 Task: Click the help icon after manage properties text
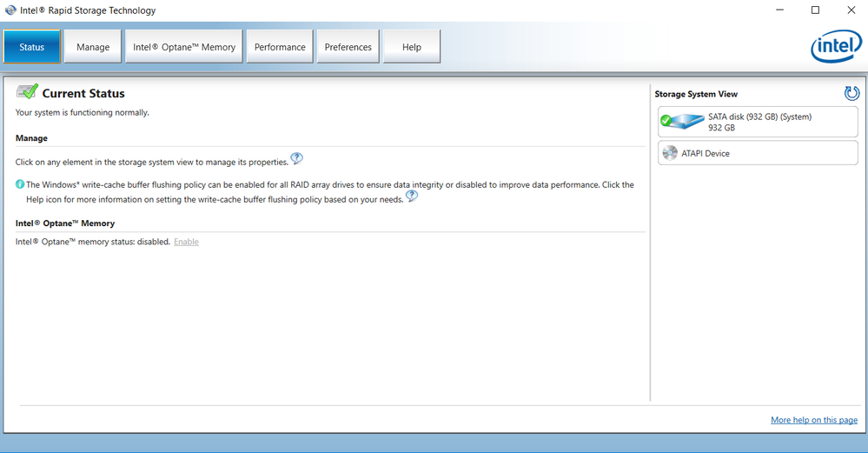(x=296, y=159)
